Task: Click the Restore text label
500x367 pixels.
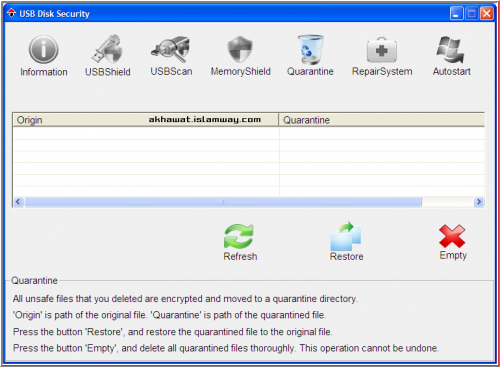Action: click(346, 256)
